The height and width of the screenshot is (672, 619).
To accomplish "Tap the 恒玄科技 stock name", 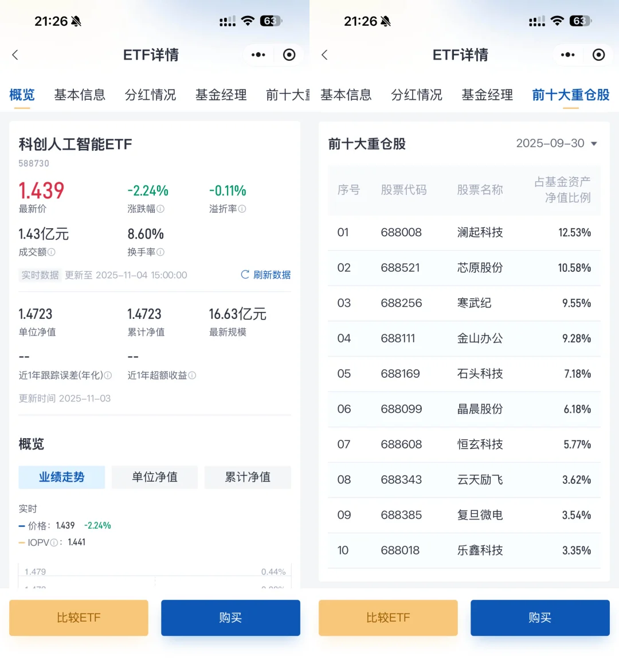I will (x=480, y=444).
